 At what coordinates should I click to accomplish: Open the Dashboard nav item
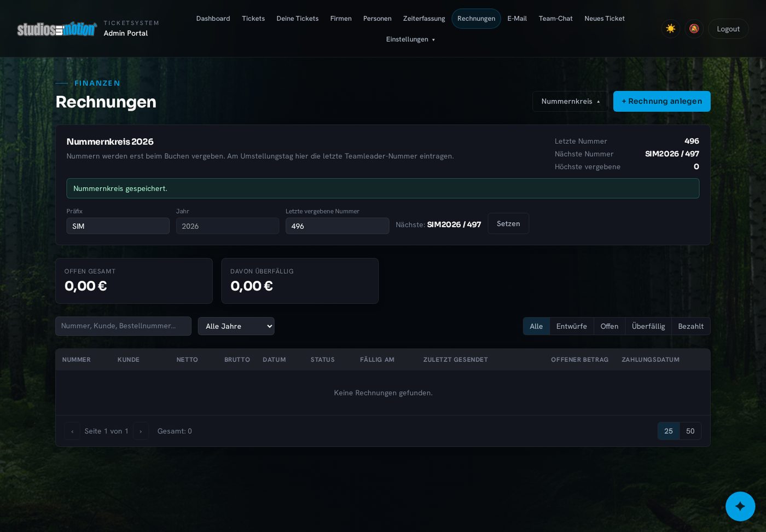[213, 19]
